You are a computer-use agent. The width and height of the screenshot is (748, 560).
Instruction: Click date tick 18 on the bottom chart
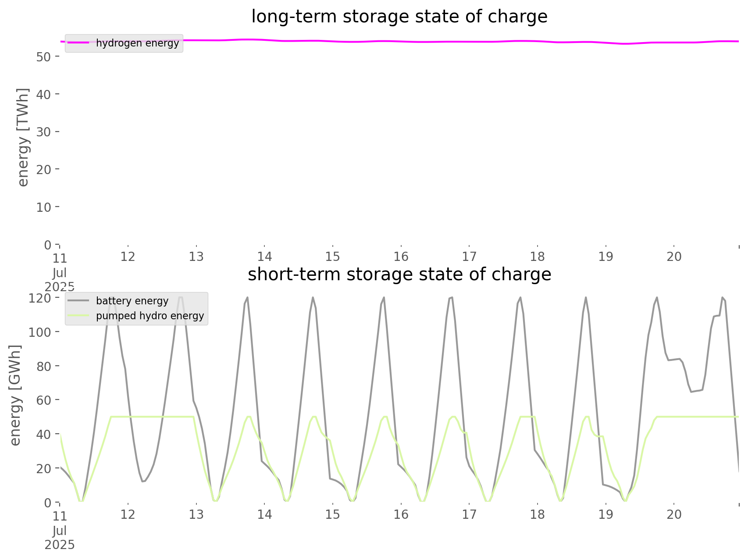pyautogui.click(x=538, y=515)
